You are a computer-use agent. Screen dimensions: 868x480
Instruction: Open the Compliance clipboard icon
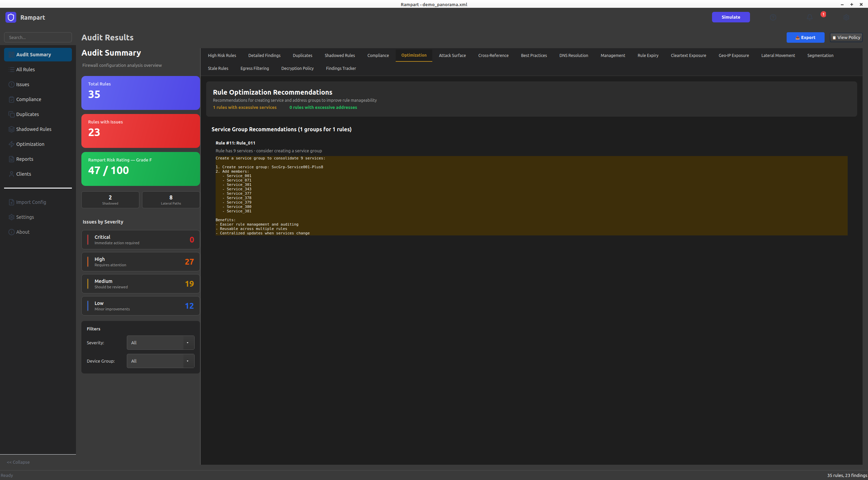click(x=11, y=99)
